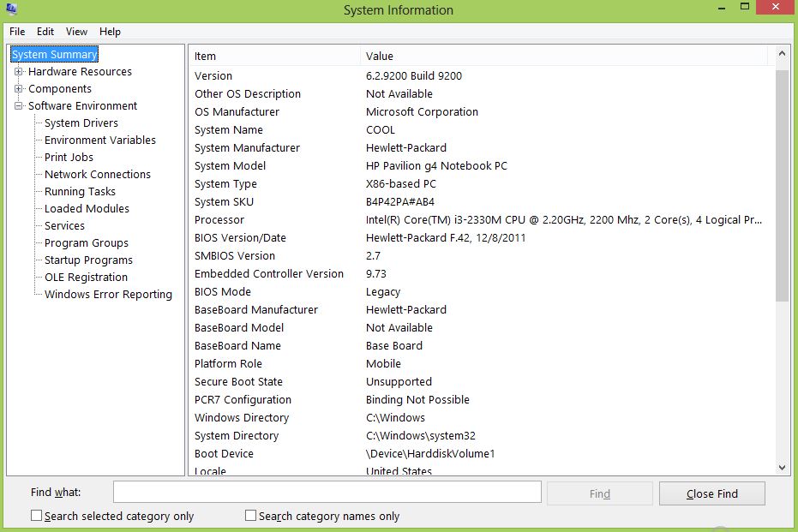Image resolution: width=798 pixels, height=532 pixels.
Task: Select Windows Error Reporting
Action: [106, 294]
